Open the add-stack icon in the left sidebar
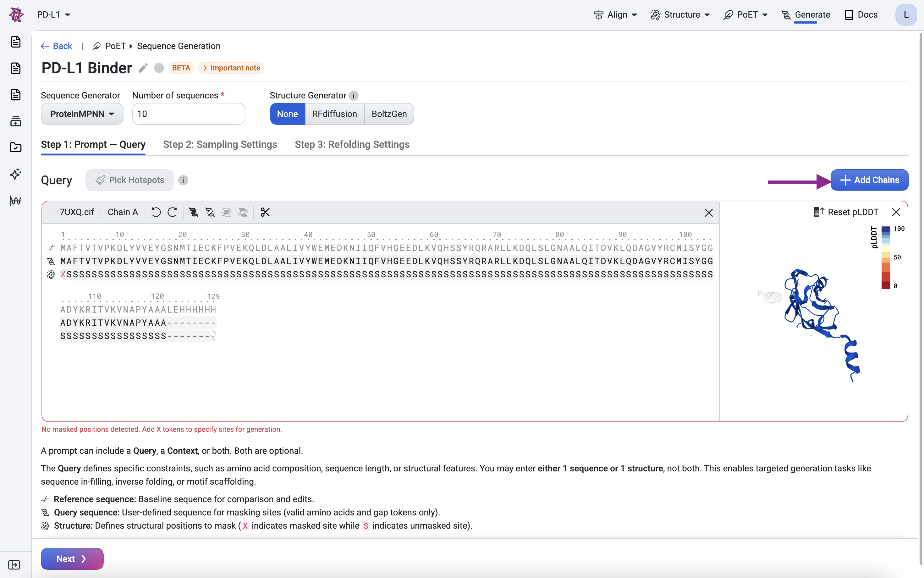The image size is (924, 578). (16, 121)
